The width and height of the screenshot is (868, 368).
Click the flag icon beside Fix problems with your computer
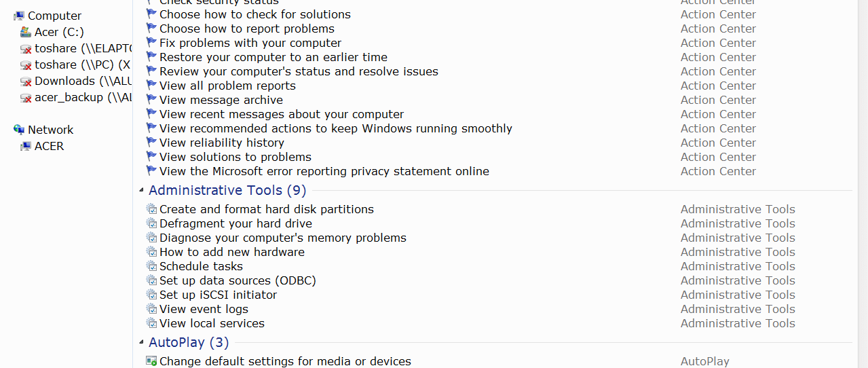[151, 43]
